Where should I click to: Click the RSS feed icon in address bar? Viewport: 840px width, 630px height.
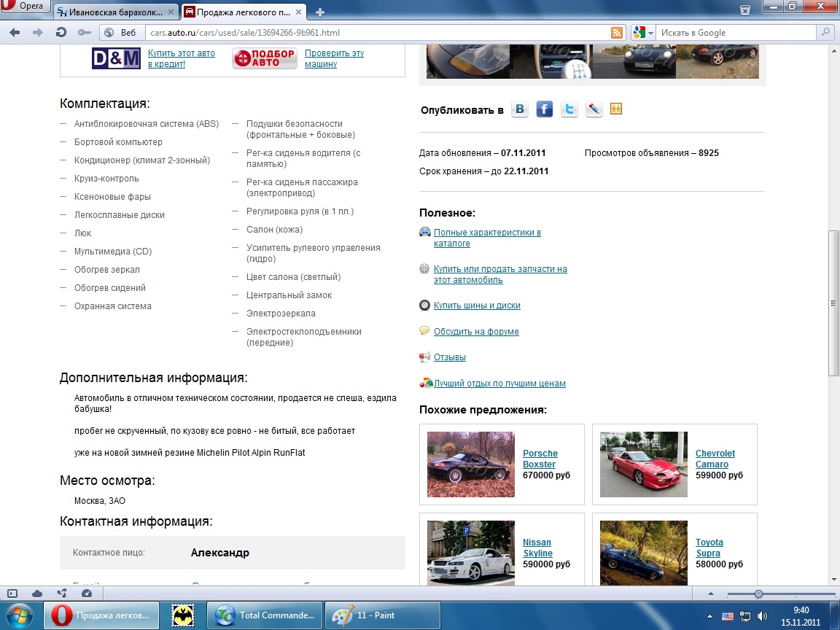617,33
